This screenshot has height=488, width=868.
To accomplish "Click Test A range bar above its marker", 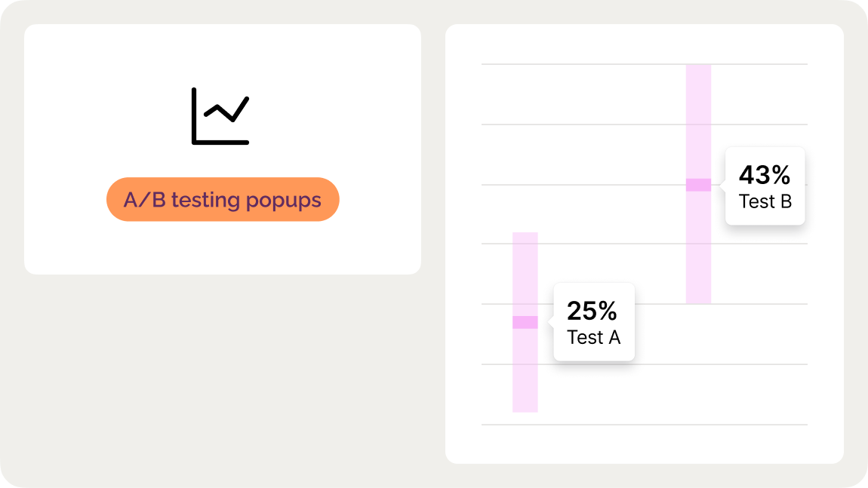I will pyautogui.click(x=525, y=272).
